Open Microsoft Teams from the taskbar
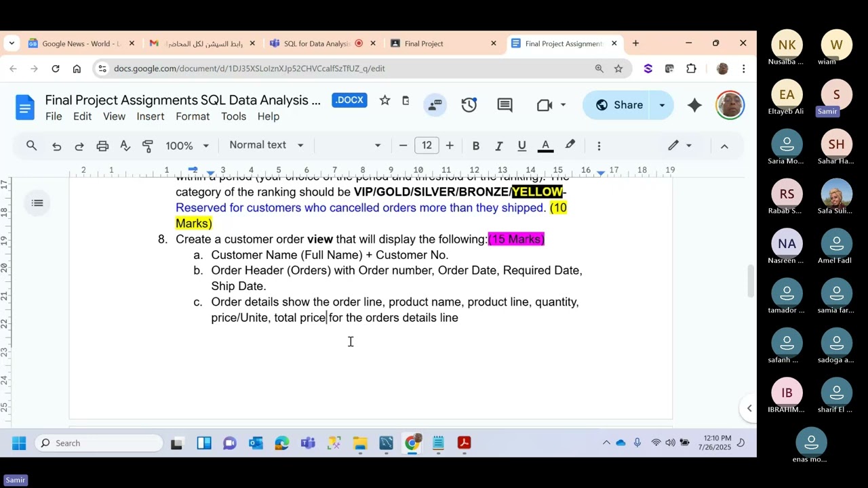Viewport: 868px width, 488px height. [x=308, y=443]
